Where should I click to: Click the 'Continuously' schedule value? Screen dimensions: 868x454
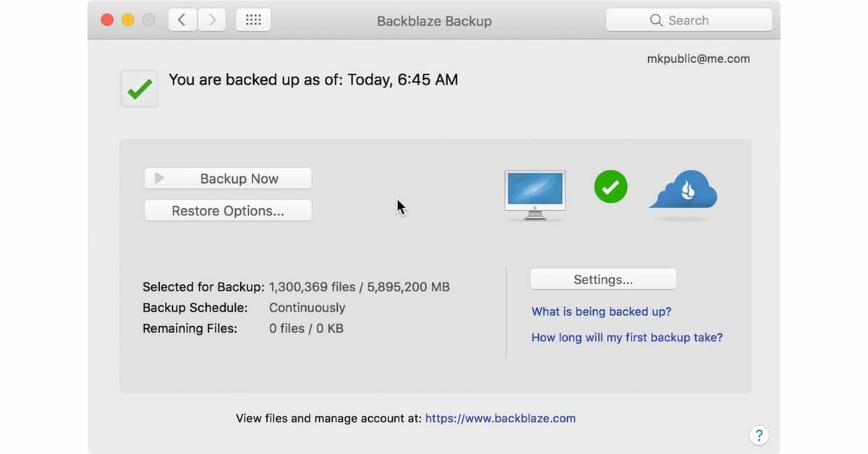click(x=307, y=308)
